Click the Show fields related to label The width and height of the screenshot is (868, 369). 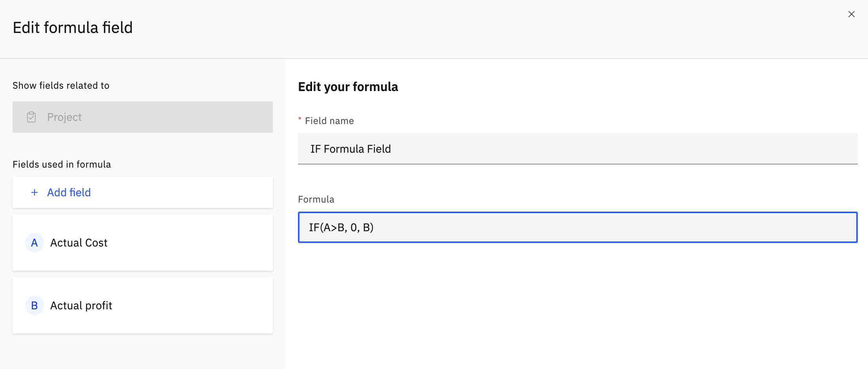(x=61, y=86)
